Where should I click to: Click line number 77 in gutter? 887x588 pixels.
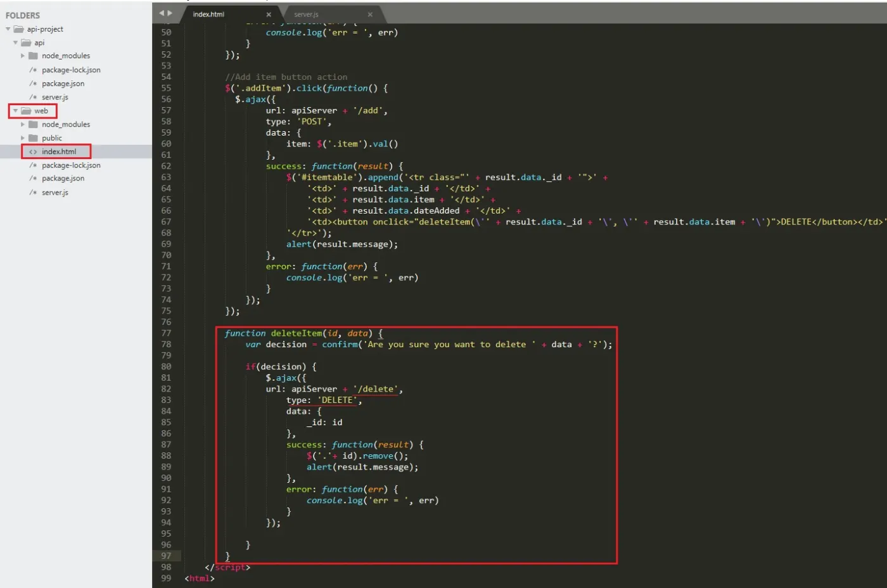pos(166,333)
